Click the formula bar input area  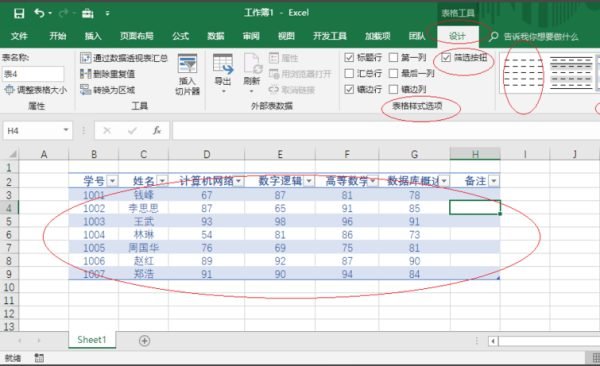coord(386,131)
